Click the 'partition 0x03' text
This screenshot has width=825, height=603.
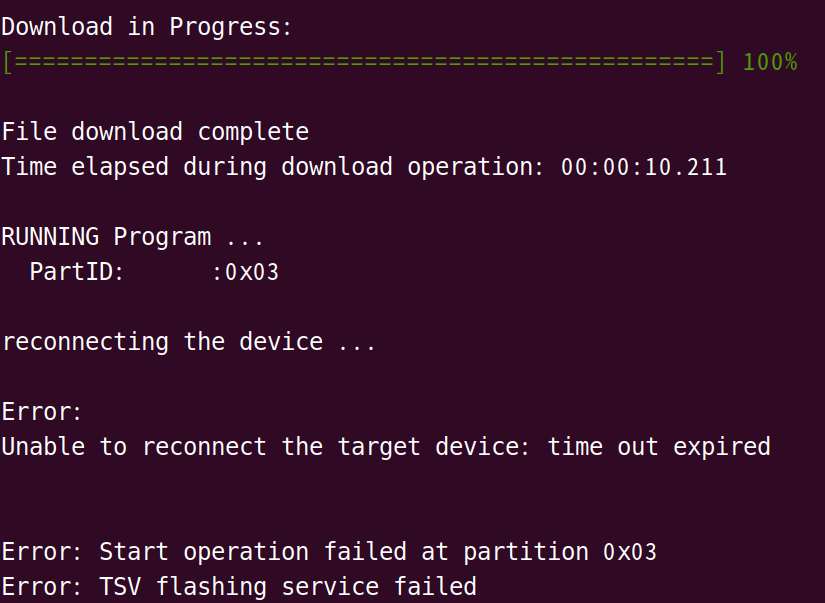[560, 552]
